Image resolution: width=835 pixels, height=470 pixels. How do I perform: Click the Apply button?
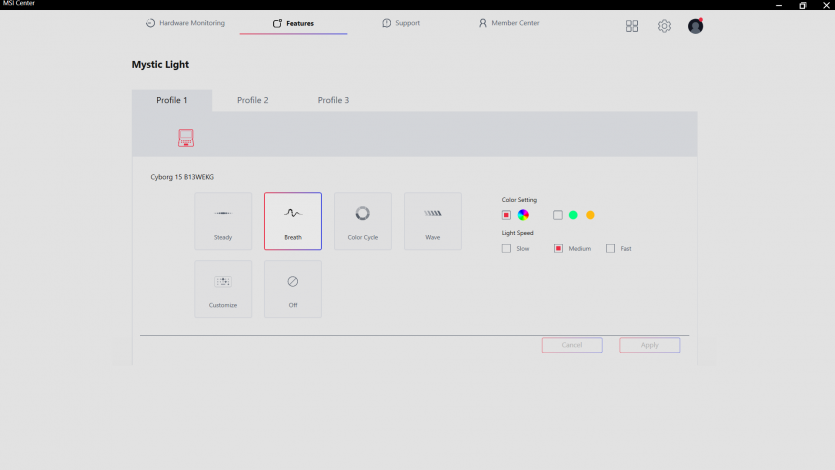[x=649, y=345]
